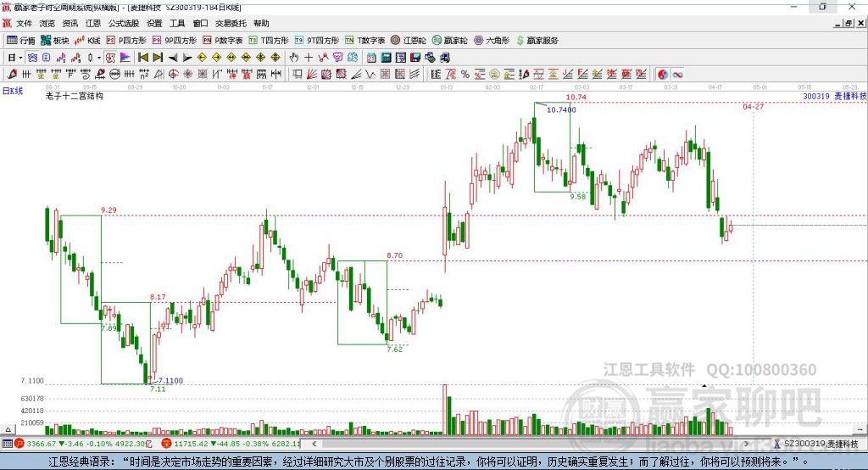The height and width of the screenshot is (470, 868).
Task: Open the 赢家轮 wheel tool
Action: coord(450,41)
